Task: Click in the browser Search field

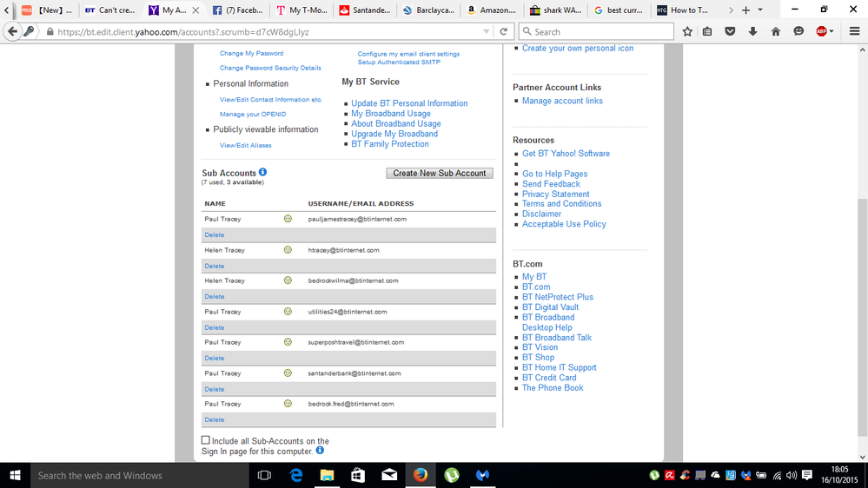Action: coord(597,31)
